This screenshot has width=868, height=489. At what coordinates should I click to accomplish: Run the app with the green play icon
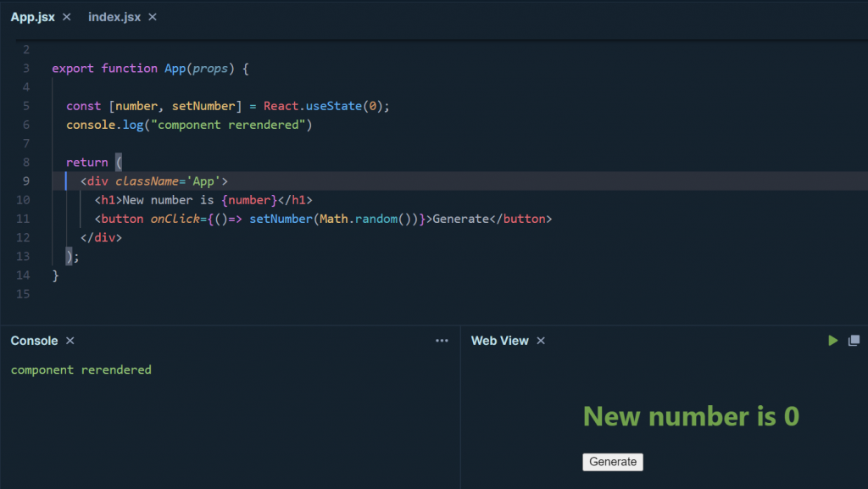pos(832,340)
